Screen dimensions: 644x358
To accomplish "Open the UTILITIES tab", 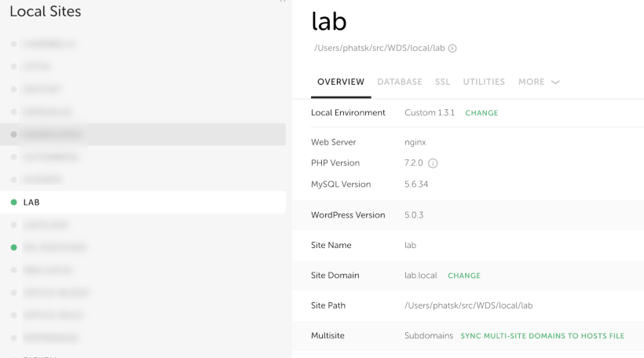I will click(x=484, y=82).
